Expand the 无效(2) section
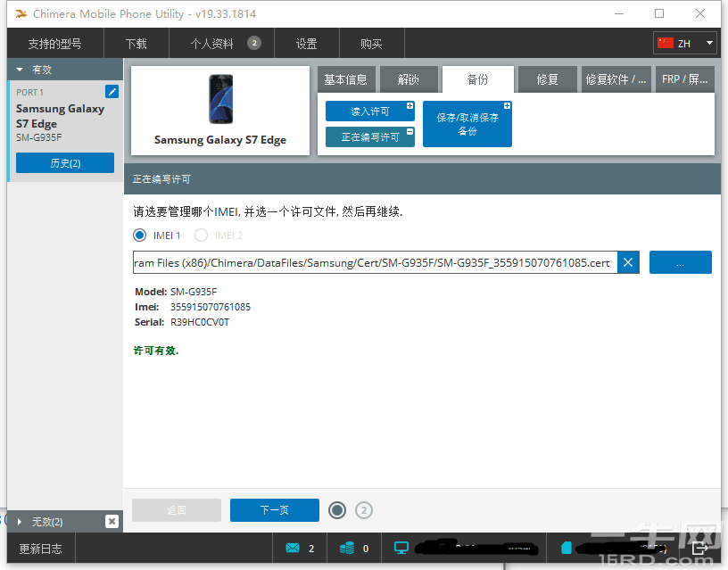The image size is (728, 570). click(x=21, y=521)
